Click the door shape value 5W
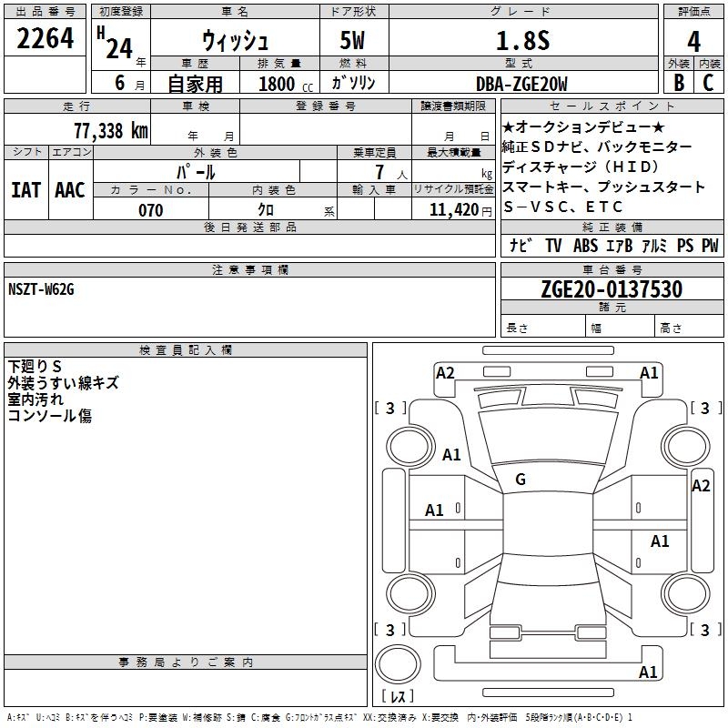728x728 pixels. tap(352, 40)
